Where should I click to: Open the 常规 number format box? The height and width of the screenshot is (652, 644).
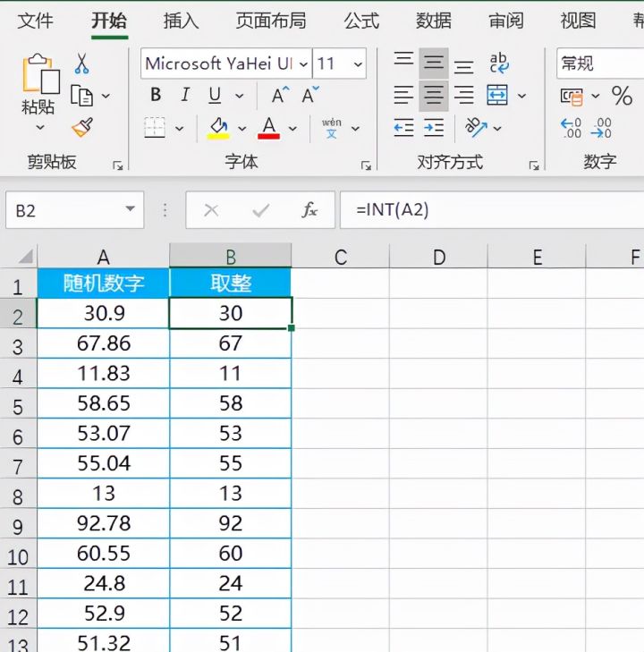click(x=600, y=64)
